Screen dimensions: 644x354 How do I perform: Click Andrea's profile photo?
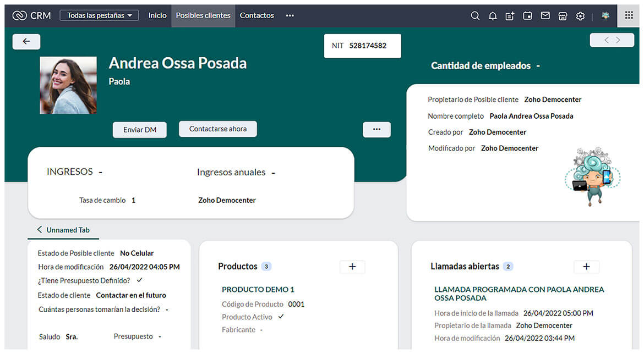(68, 85)
